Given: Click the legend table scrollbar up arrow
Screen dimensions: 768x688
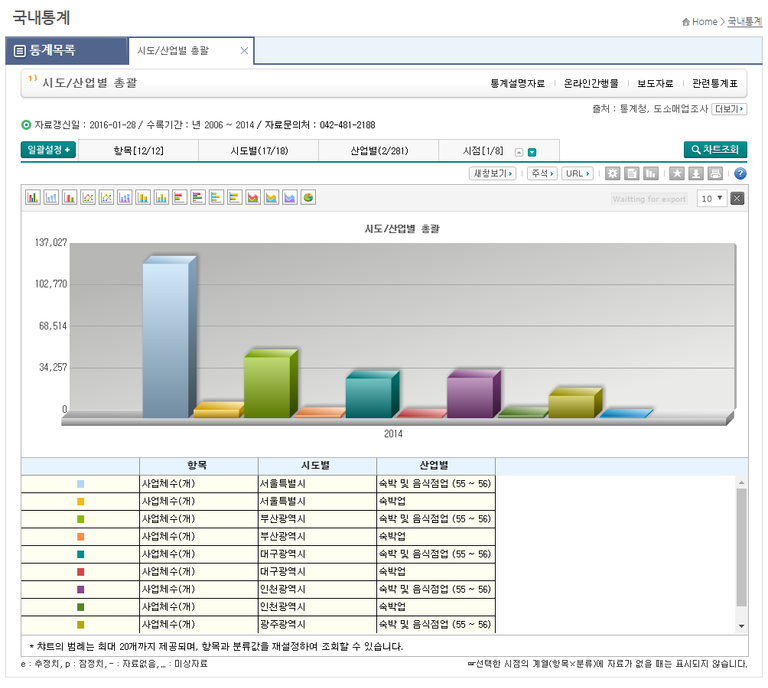Looking at the screenshot, I should pyautogui.click(x=742, y=483).
